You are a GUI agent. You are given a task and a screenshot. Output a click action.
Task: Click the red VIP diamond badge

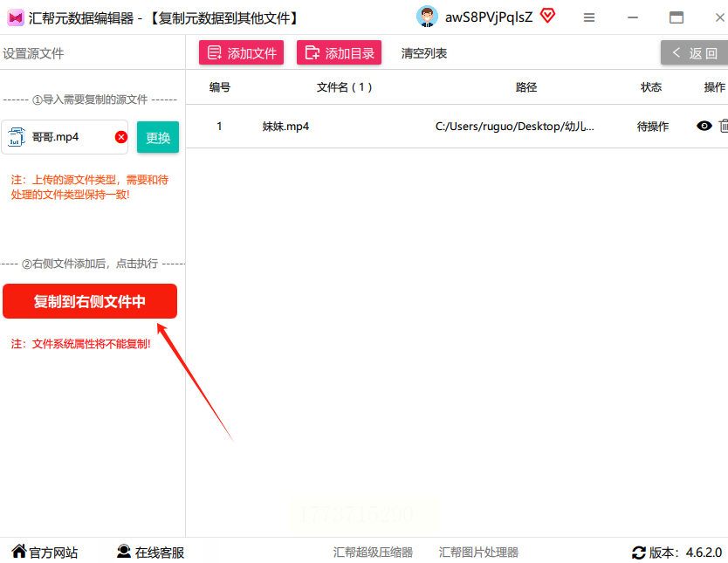click(548, 17)
